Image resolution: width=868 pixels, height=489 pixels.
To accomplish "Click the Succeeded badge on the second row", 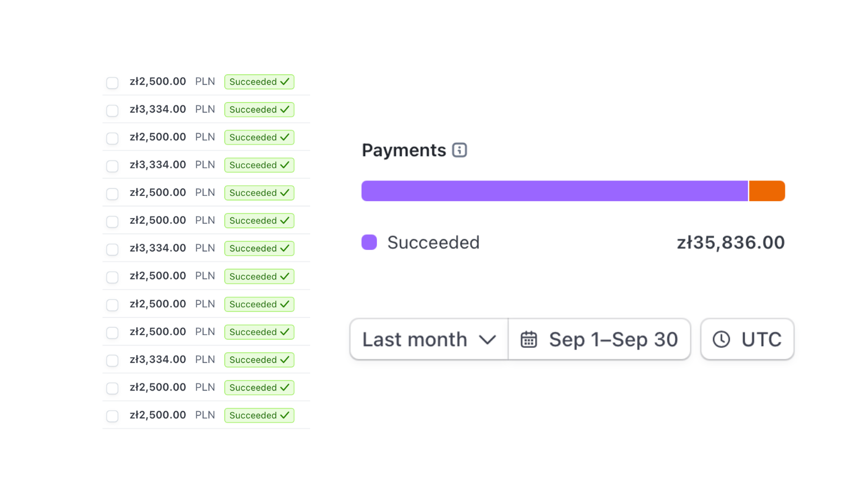I will 259,110.
